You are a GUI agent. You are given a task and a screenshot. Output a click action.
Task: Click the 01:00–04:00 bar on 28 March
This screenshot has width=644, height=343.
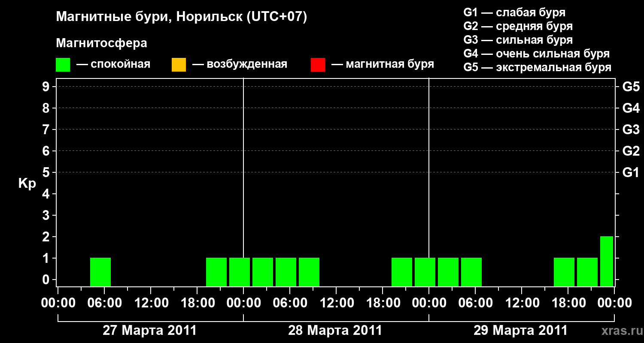click(x=263, y=272)
